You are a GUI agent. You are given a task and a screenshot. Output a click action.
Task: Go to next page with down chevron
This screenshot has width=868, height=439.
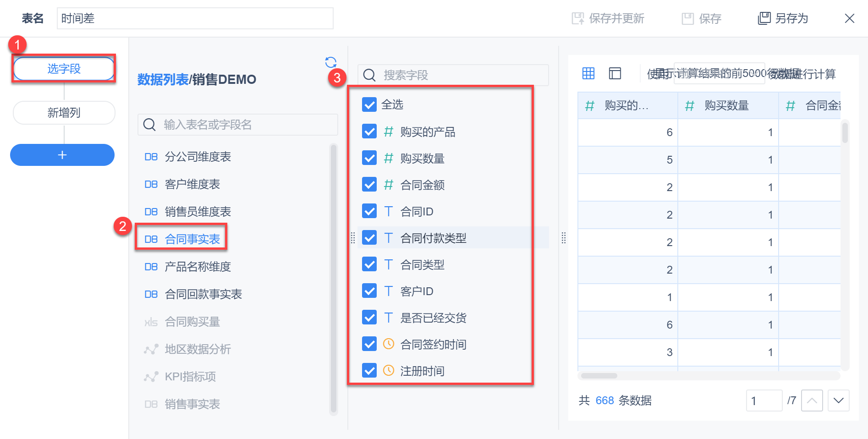838,401
